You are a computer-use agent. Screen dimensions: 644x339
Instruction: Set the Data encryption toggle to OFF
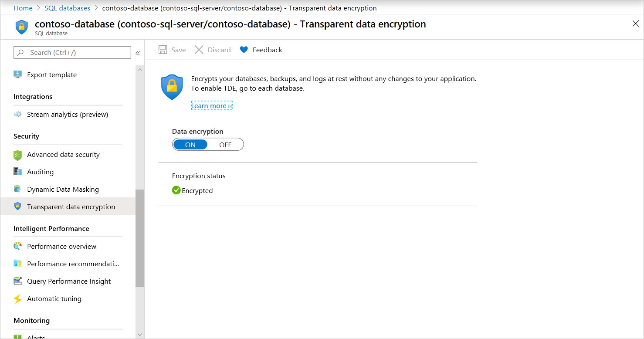click(x=225, y=144)
